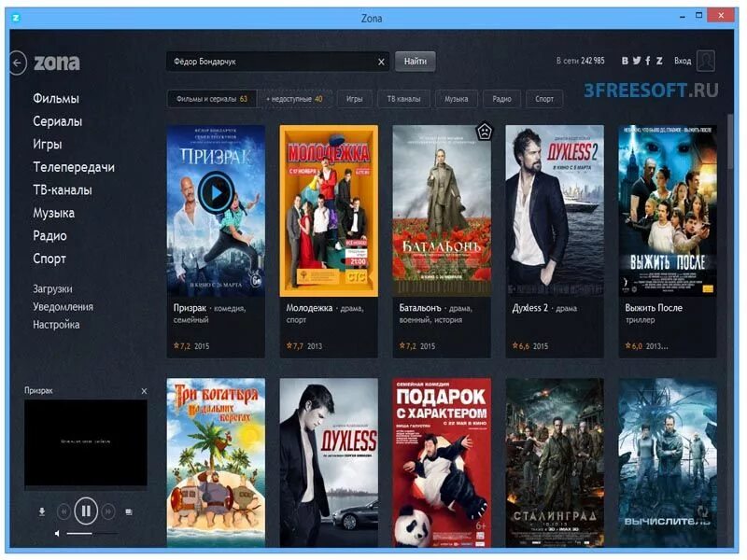Open Игры in the sidebar

pyautogui.click(x=48, y=145)
